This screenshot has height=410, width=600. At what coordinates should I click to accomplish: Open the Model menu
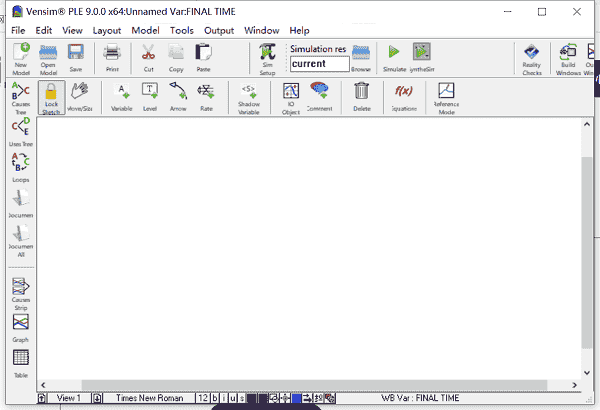(x=145, y=30)
